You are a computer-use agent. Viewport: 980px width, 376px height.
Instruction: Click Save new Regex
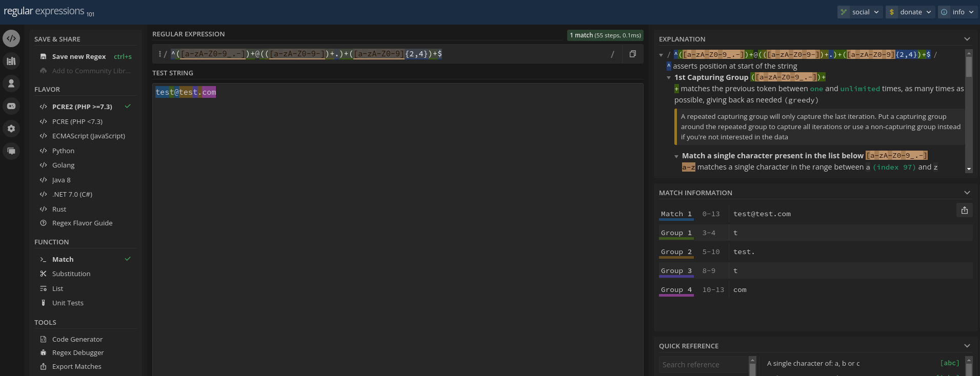(x=78, y=56)
